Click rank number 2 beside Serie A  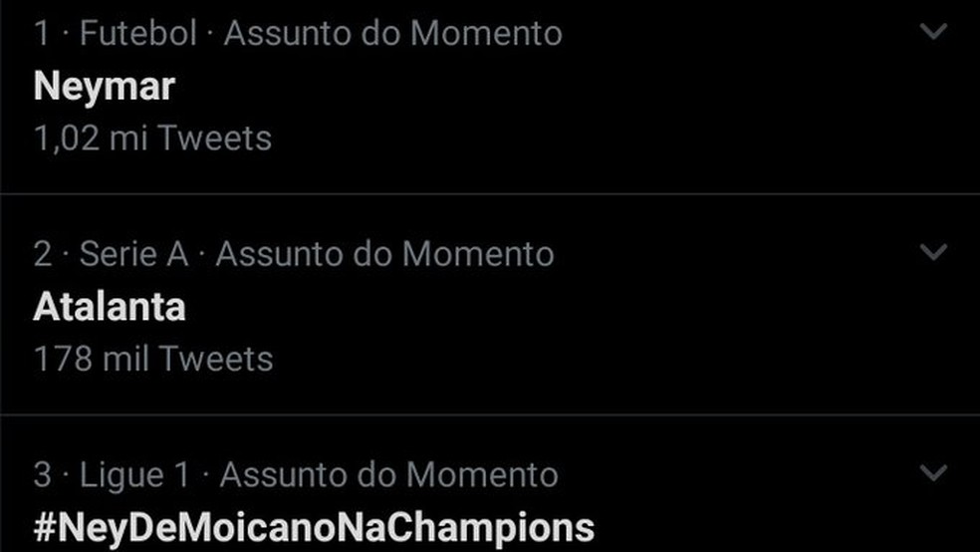point(42,254)
